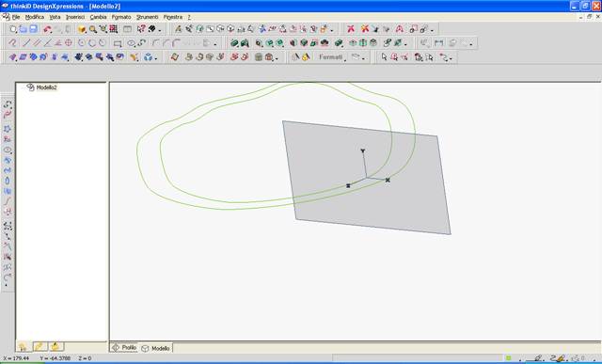Expand the dropdown arrow after the black cube icon
Screen dimensions: 602x364
pyautogui.click(x=160, y=30)
